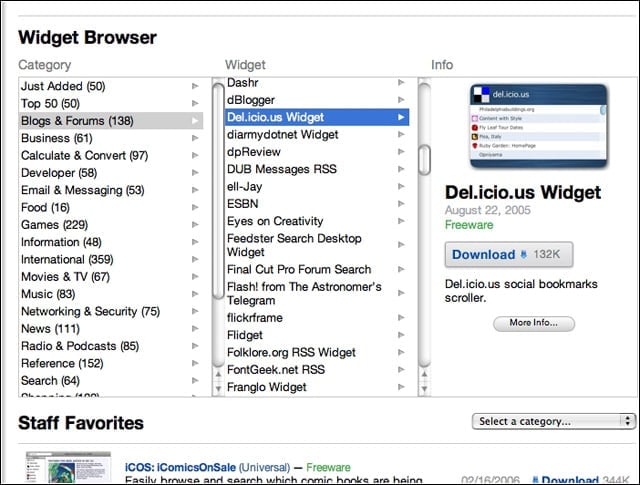The image size is (640, 485).
Task: Click the arrow beside ESBN
Action: tap(401, 203)
